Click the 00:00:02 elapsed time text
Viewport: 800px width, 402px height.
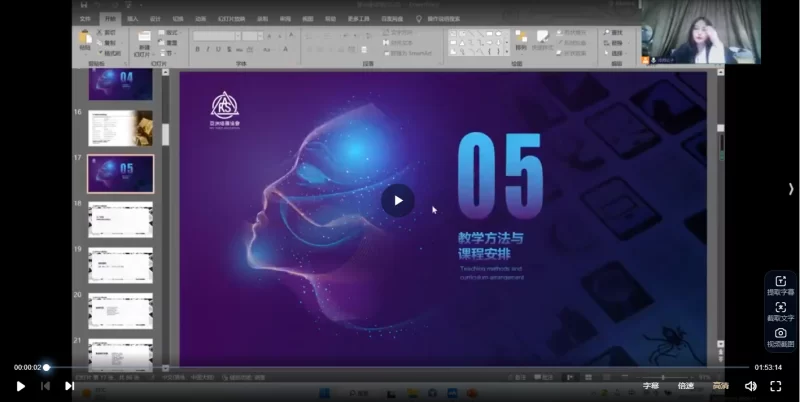28,367
